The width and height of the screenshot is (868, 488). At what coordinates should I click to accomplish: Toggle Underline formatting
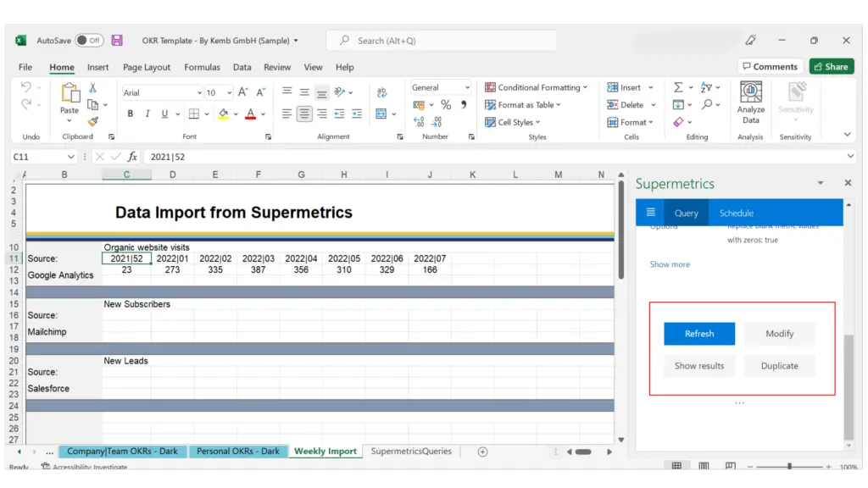[164, 114]
